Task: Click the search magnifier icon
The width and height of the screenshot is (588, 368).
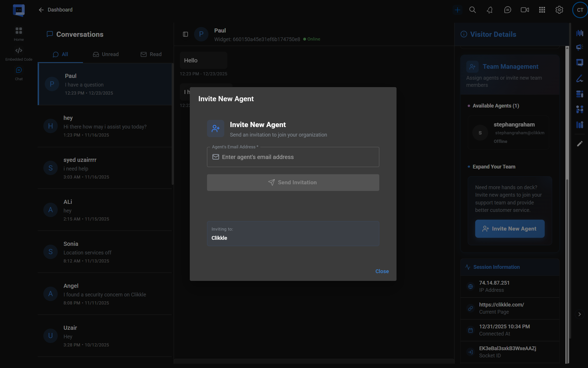Action: pyautogui.click(x=472, y=10)
